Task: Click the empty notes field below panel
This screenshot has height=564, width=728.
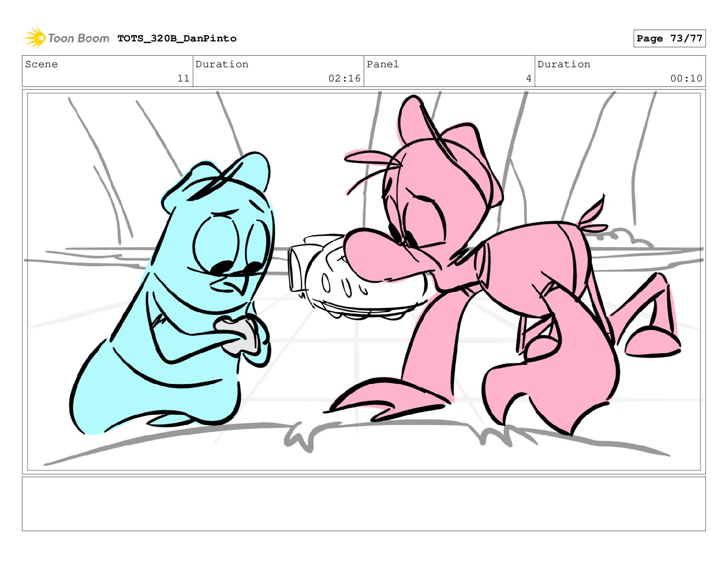Action: tap(364, 504)
